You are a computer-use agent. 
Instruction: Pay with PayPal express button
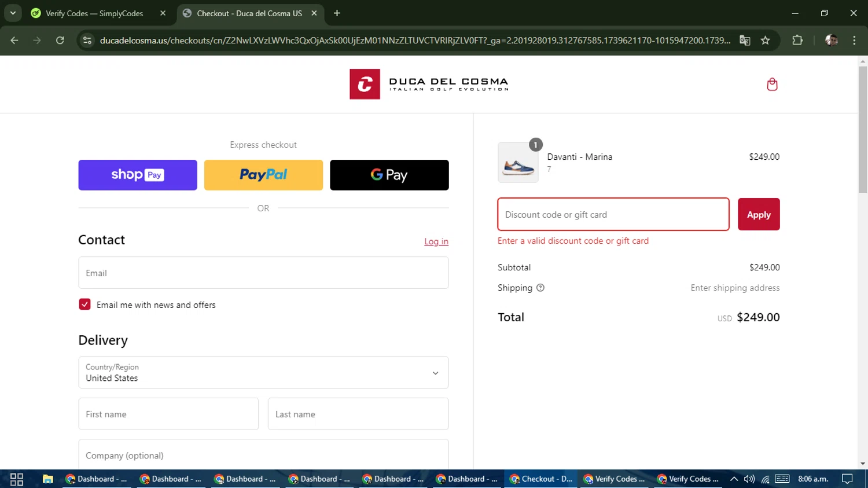263,175
